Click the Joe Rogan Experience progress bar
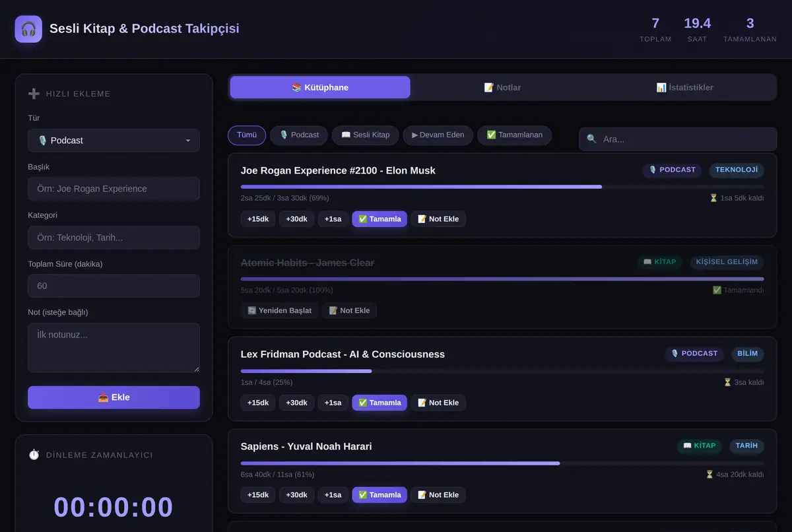 [502, 187]
